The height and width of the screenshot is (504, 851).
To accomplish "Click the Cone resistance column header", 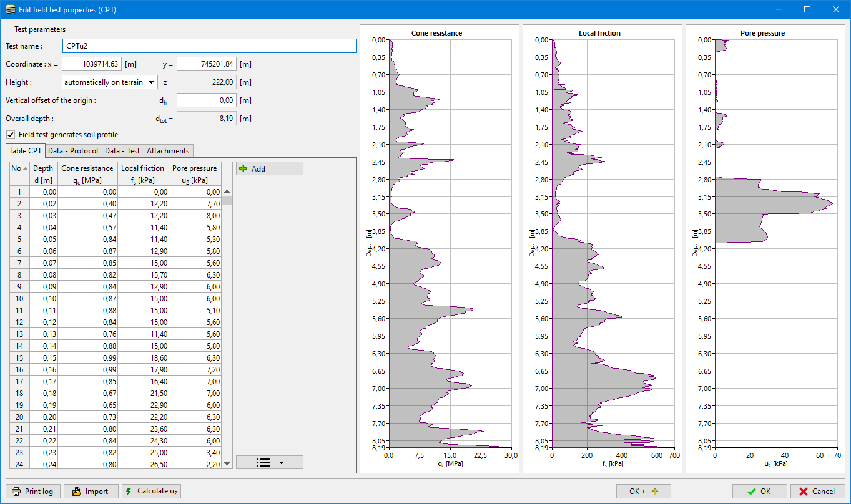I will point(87,174).
